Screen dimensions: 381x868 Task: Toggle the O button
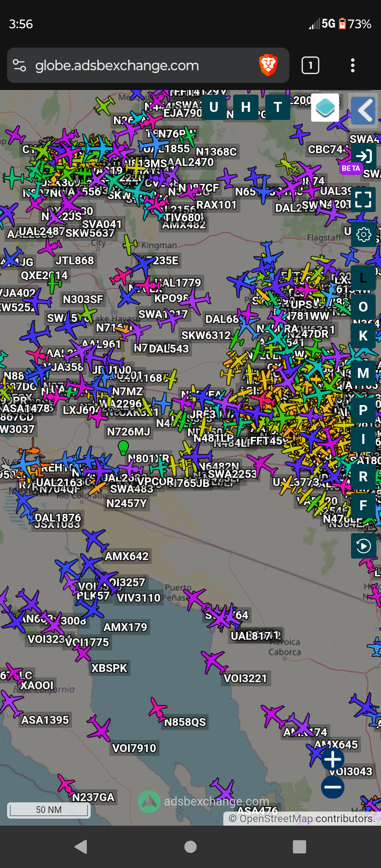click(x=363, y=307)
